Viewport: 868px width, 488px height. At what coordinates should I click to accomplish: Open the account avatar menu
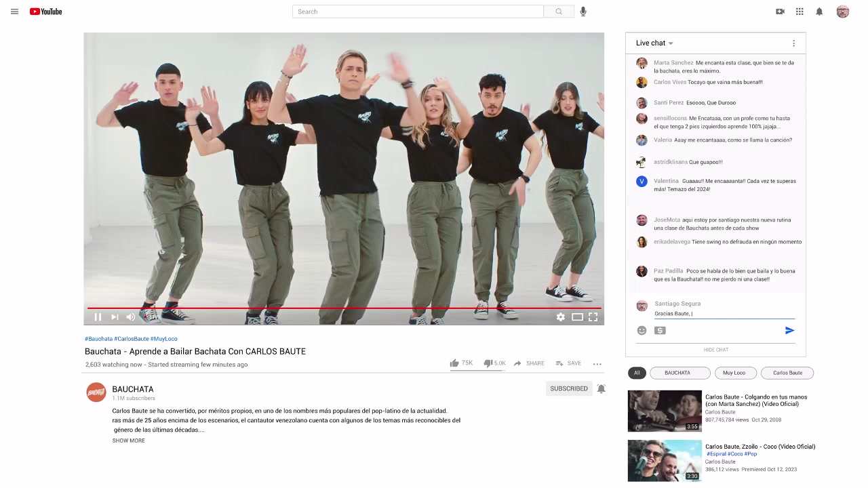(x=843, y=12)
